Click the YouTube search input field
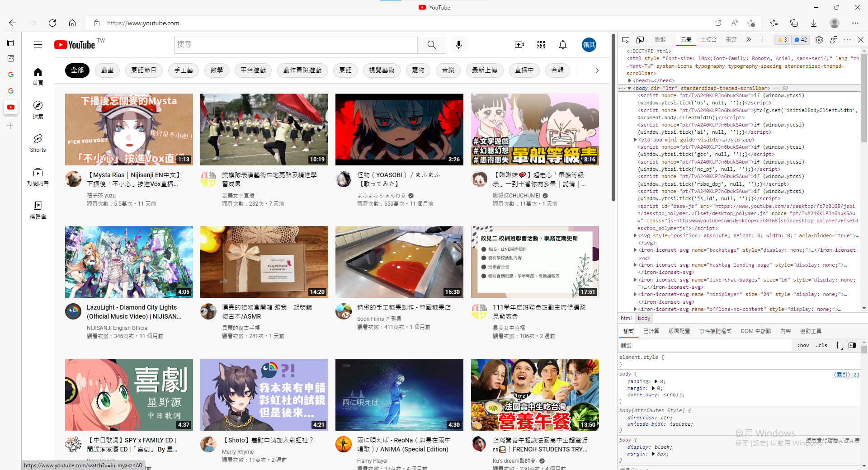Image resolution: width=868 pixels, height=470 pixels. coord(296,45)
